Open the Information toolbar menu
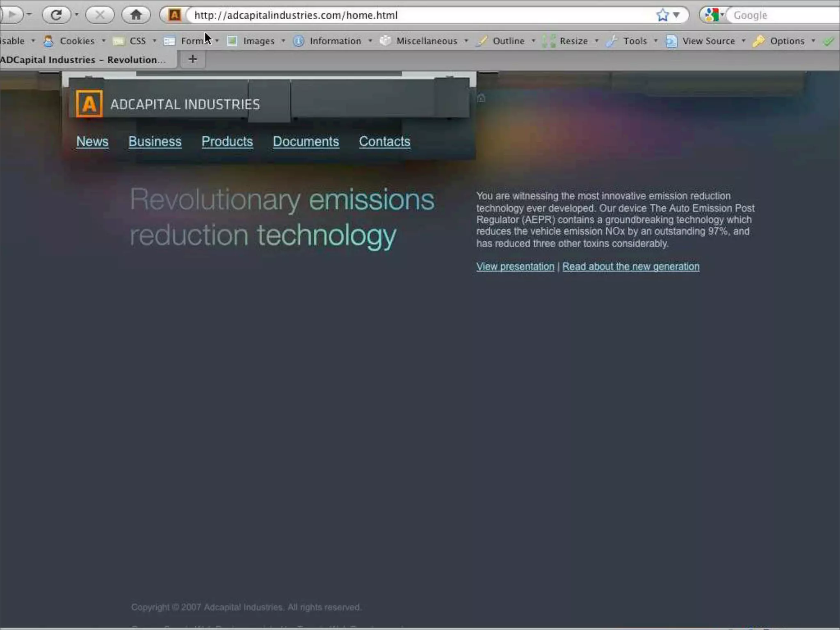This screenshot has height=630, width=840. coord(335,41)
